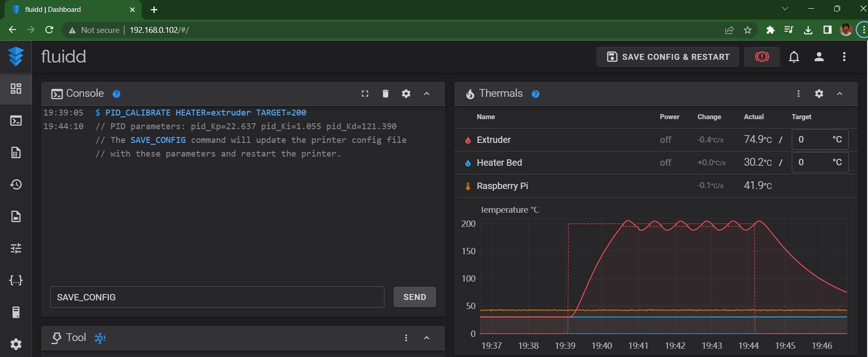
Task: Open the Thermals help question icon
Action: (x=536, y=94)
